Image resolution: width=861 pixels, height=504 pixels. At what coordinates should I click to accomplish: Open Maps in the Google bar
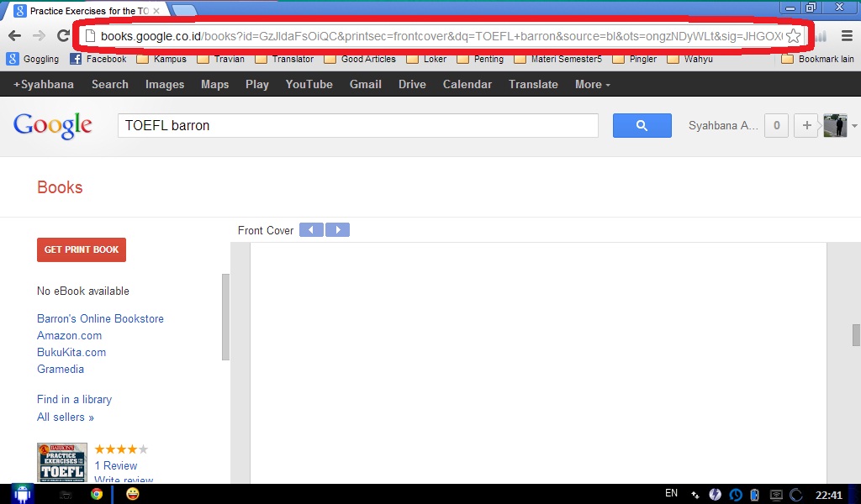(x=214, y=85)
